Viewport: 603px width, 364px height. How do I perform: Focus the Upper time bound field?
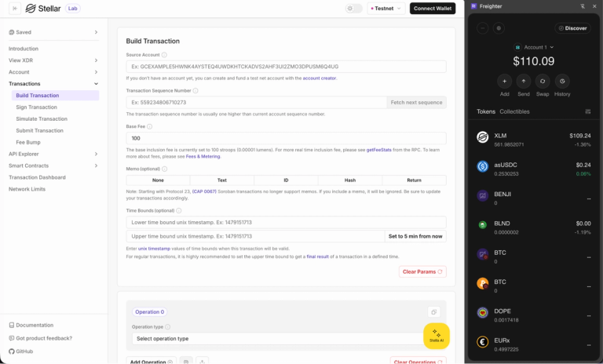[x=255, y=236]
